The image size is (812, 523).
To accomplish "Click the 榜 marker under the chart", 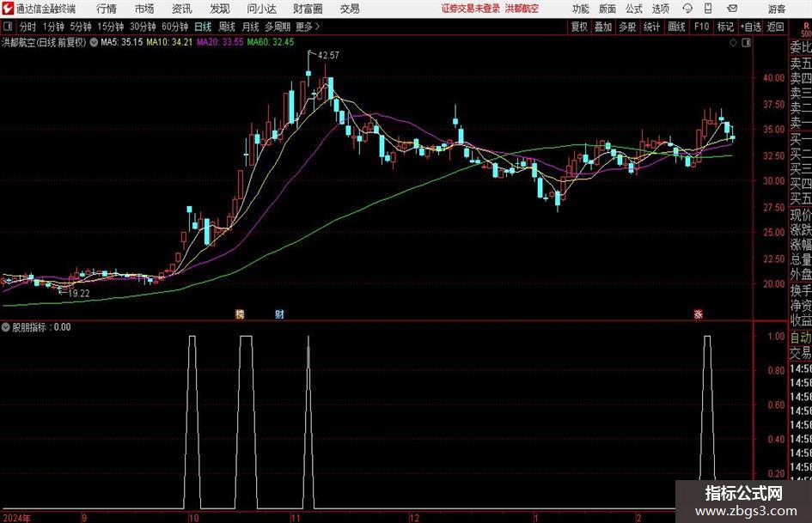I will [x=240, y=313].
